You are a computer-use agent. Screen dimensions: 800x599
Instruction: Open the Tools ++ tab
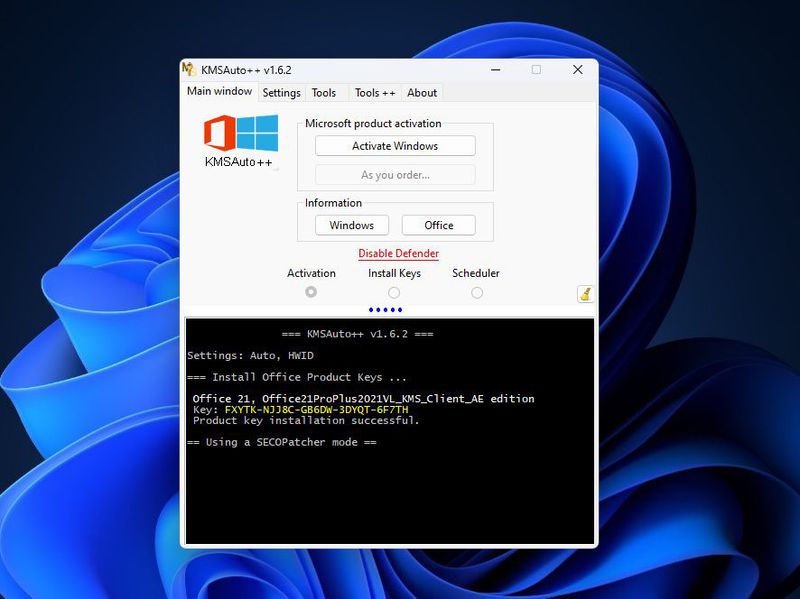click(374, 93)
